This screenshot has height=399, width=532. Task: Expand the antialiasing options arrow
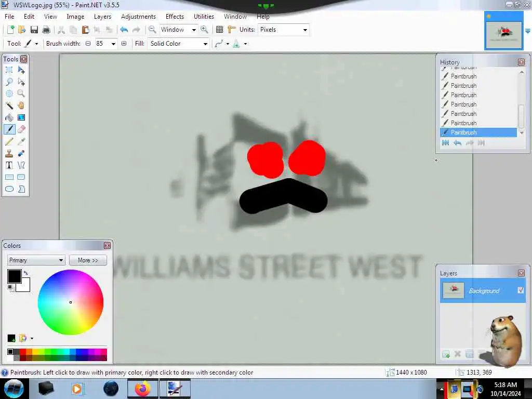pyautogui.click(x=228, y=44)
